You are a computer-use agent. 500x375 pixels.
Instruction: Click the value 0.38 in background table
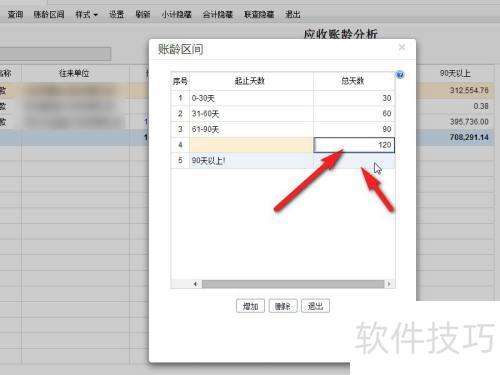coord(481,106)
